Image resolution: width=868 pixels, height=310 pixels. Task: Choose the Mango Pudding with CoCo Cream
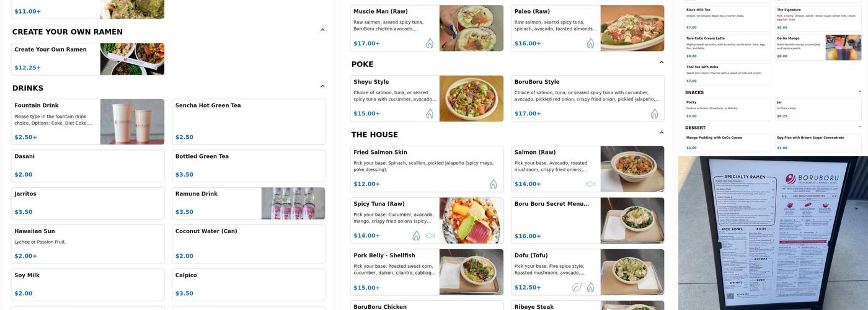728,143
